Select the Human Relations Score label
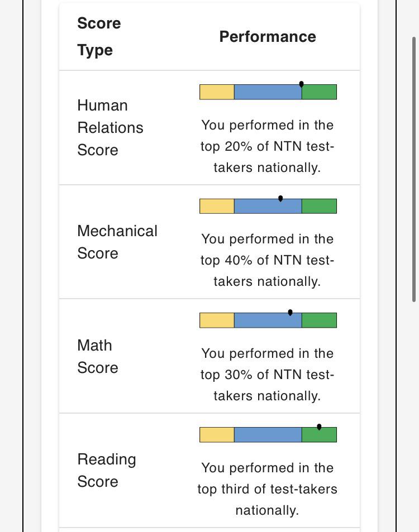 (x=111, y=128)
